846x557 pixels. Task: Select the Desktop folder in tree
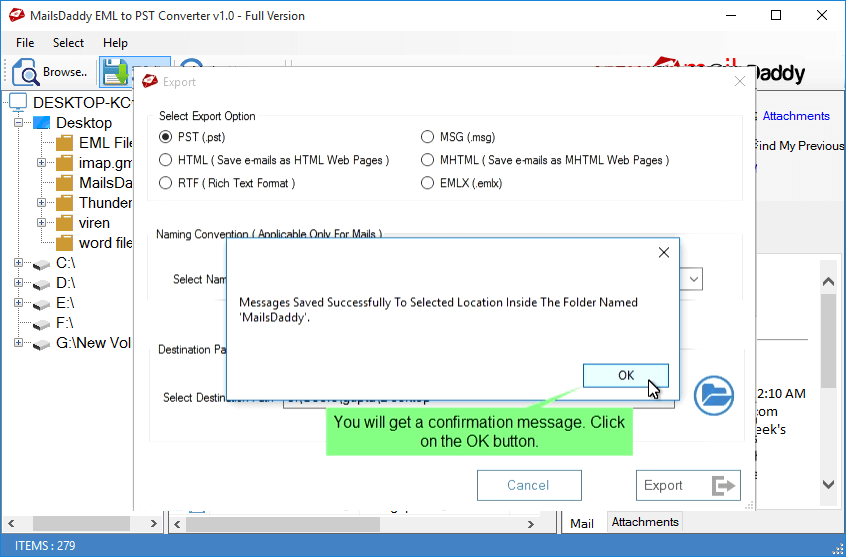click(84, 123)
